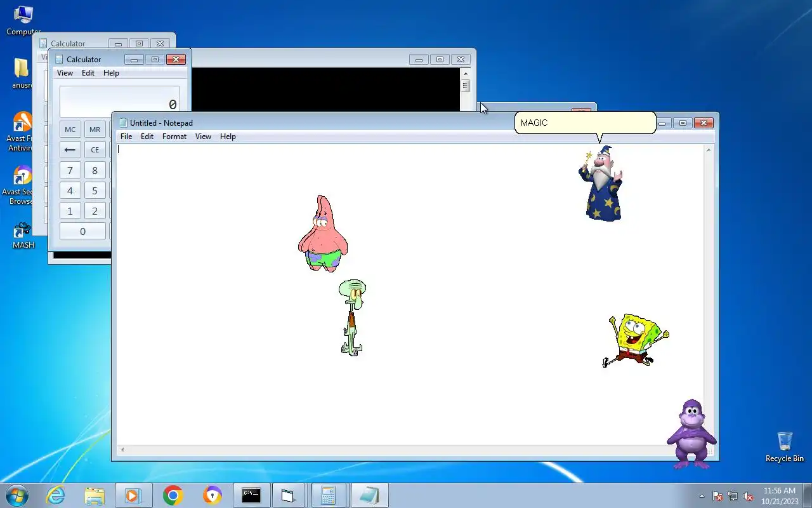Click the backspace arrow button in Calculator
The width and height of the screenshot is (812, 508).
coord(70,150)
